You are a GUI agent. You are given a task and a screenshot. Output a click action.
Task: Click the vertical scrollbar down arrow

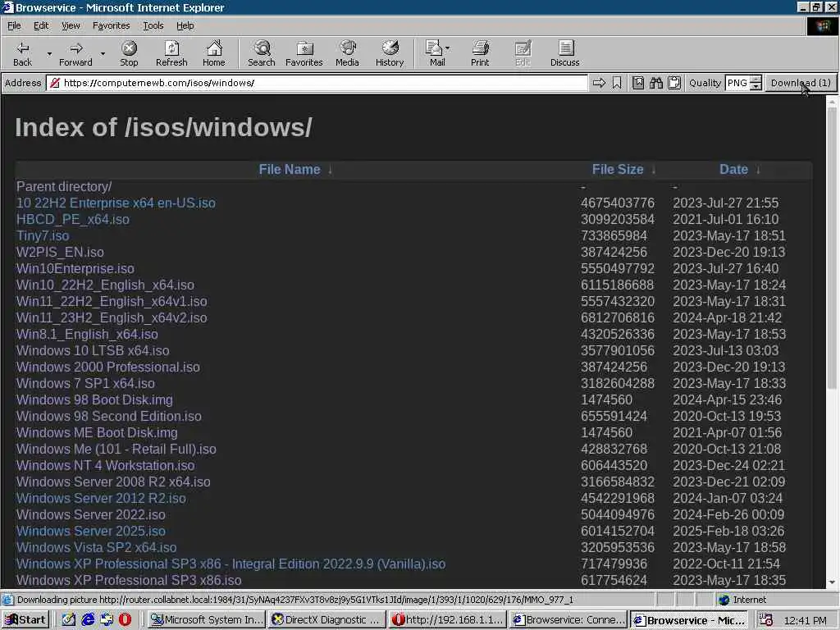click(x=832, y=582)
